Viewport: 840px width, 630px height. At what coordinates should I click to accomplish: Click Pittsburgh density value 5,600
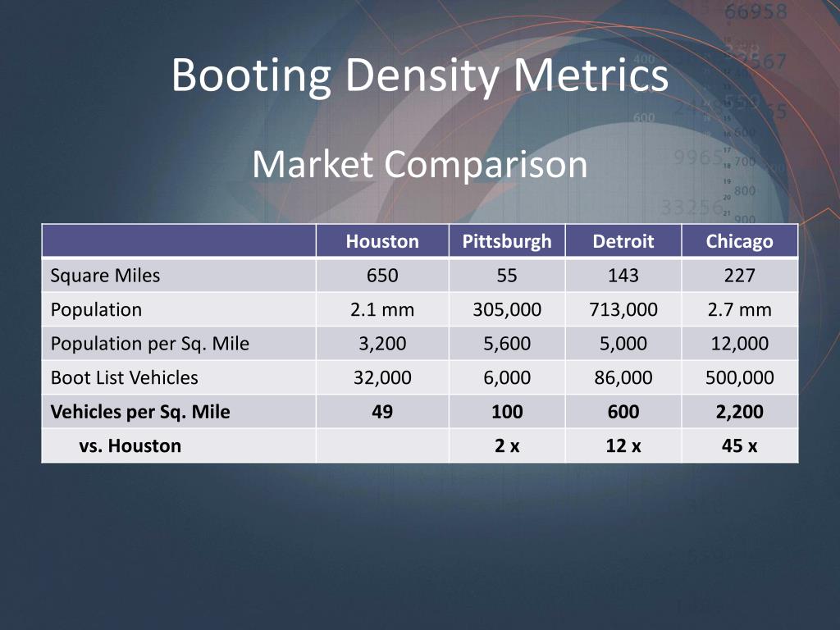[x=507, y=344]
